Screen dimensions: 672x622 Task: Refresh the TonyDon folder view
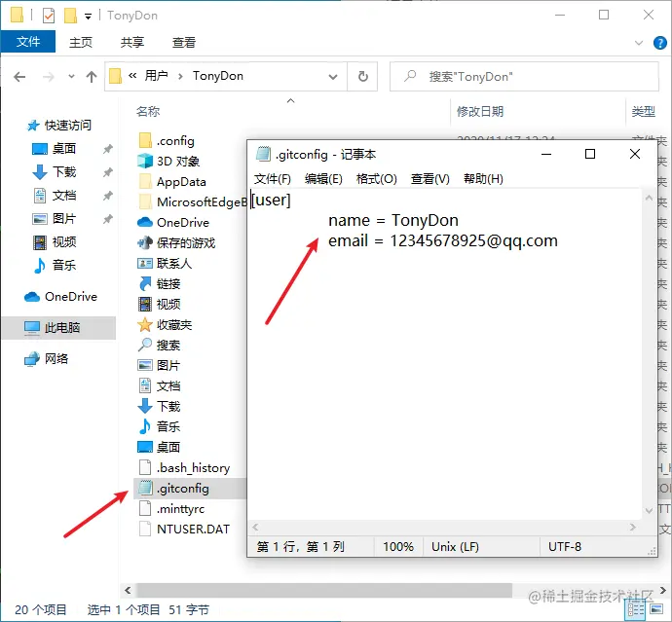[x=362, y=76]
